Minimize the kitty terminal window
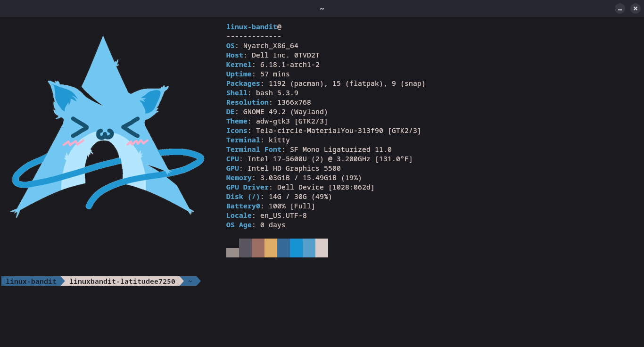Image resolution: width=644 pixels, height=347 pixels. [x=620, y=8]
